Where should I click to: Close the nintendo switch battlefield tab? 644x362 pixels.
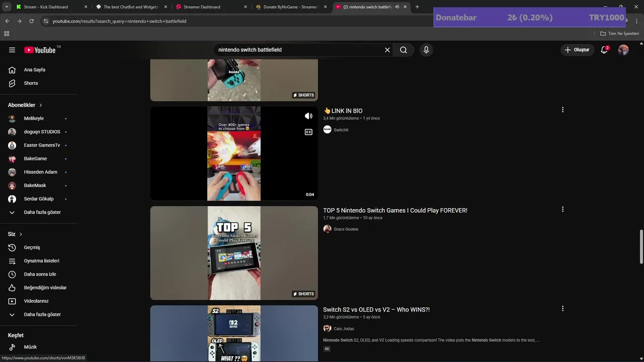click(x=405, y=7)
